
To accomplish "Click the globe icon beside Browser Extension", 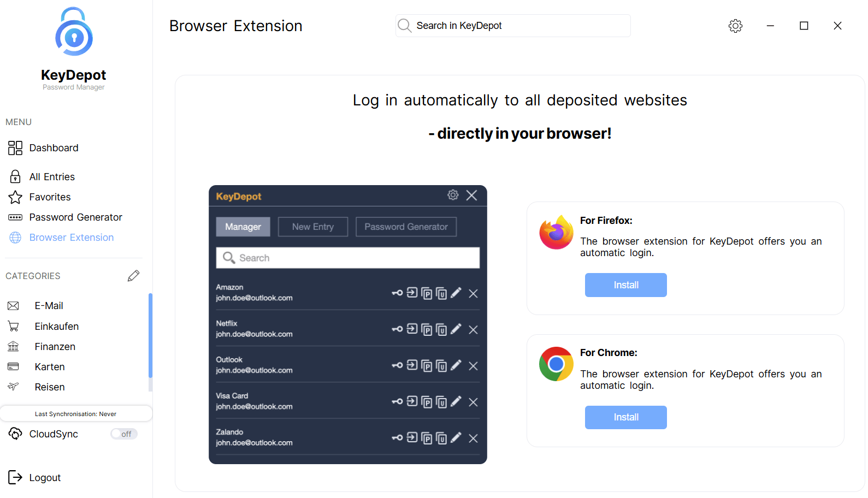I will click(15, 238).
